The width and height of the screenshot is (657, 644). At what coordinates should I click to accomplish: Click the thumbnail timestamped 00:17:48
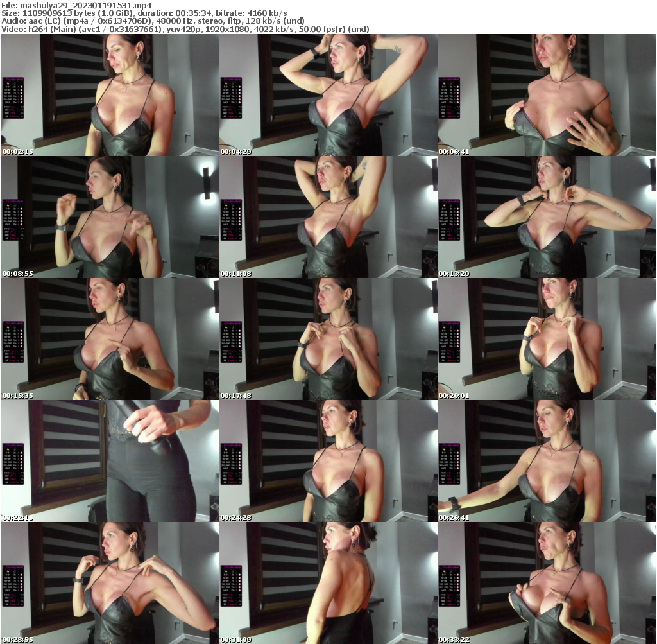(x=328, y=339)
